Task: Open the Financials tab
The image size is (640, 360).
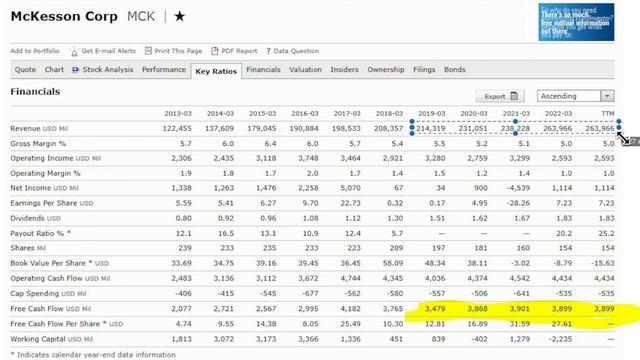Action: [x=263, y=69]
